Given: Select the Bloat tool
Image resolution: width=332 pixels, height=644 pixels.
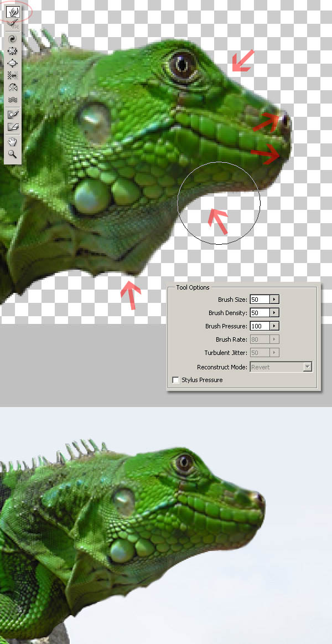Looking at the screenshot, I should [x=13, y=63].
